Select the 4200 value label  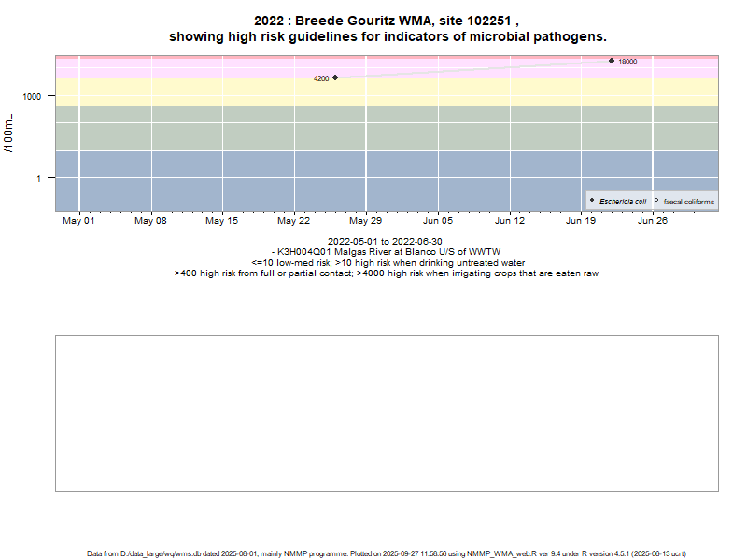tap(320, 79)
